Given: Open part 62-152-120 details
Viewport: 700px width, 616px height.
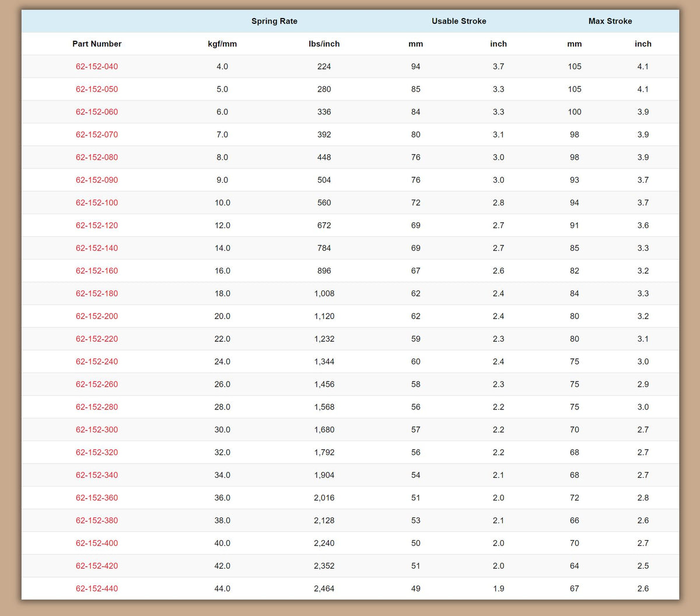Looking at the screenshot, I should [97, 225].
